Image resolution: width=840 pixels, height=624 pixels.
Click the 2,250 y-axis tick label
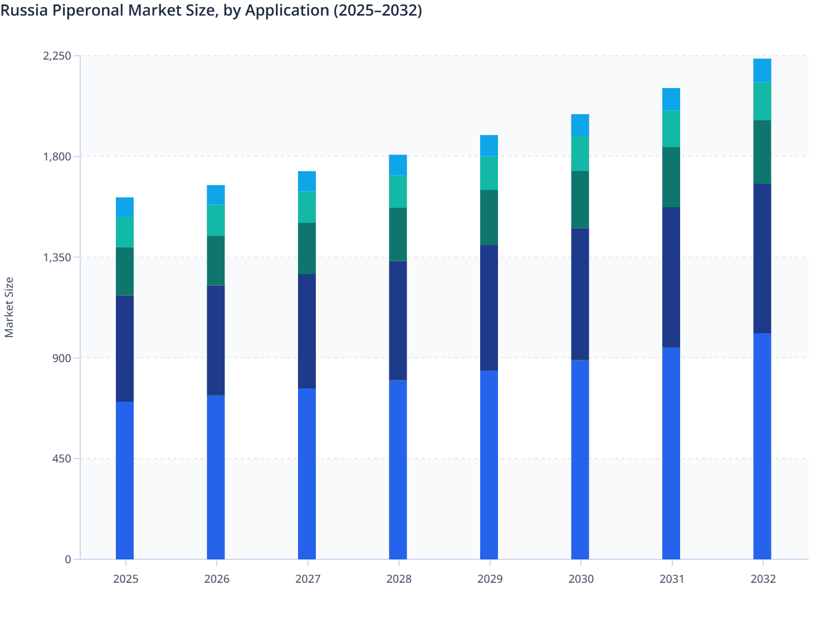tap(56, 56)
